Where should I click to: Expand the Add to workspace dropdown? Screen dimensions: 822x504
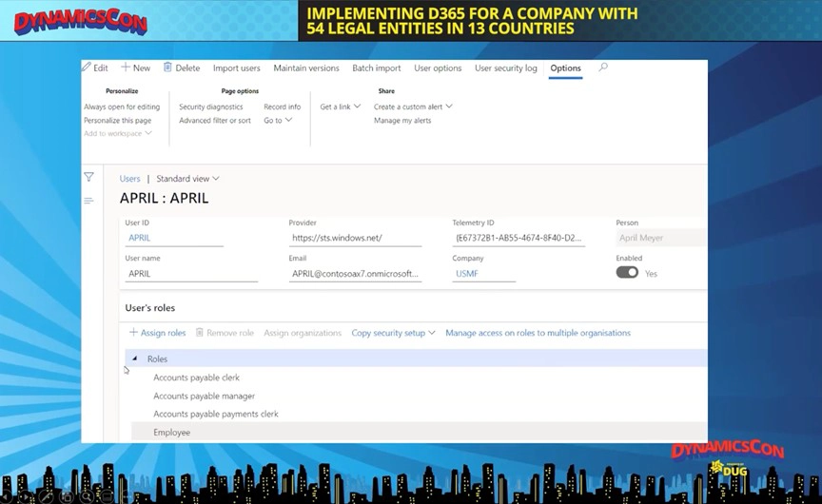[118, 133]
